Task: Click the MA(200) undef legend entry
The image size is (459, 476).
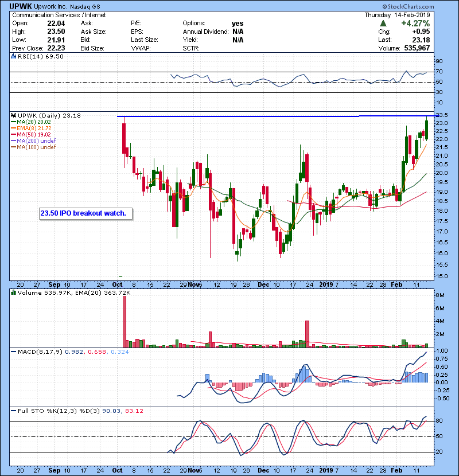Action: click(33, 141)
